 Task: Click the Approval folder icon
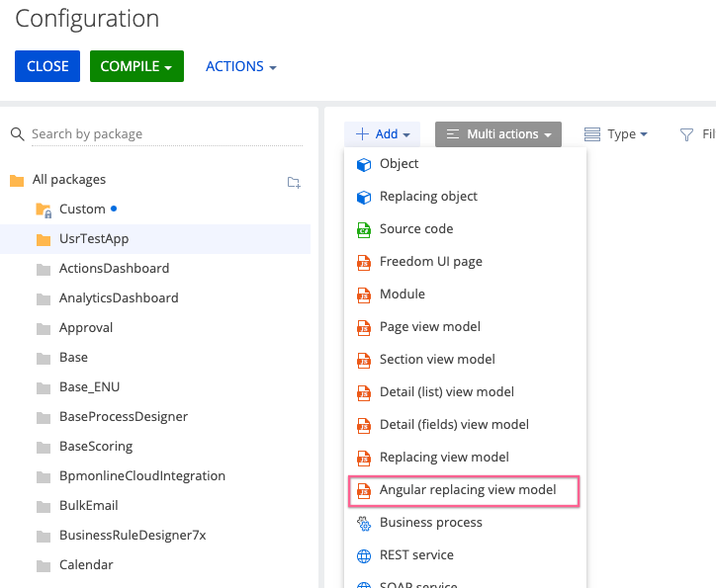click(44, 329)
